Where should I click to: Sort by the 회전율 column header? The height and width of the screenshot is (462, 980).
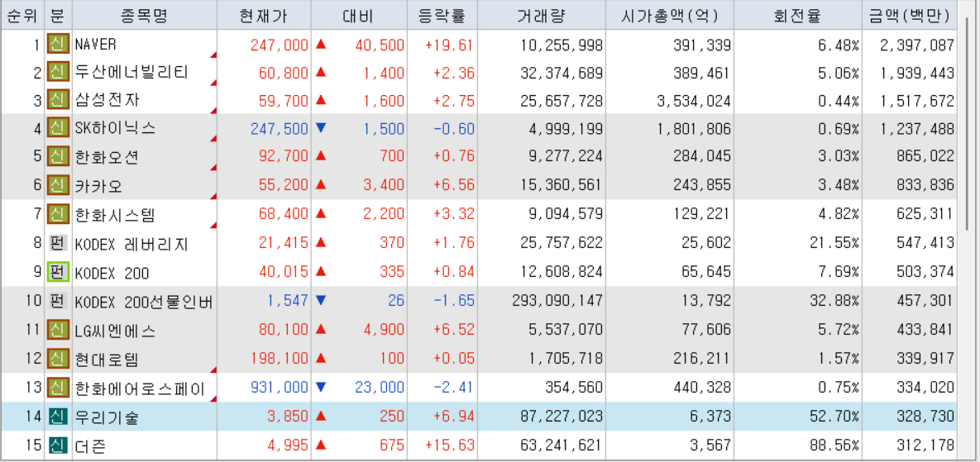797,16
